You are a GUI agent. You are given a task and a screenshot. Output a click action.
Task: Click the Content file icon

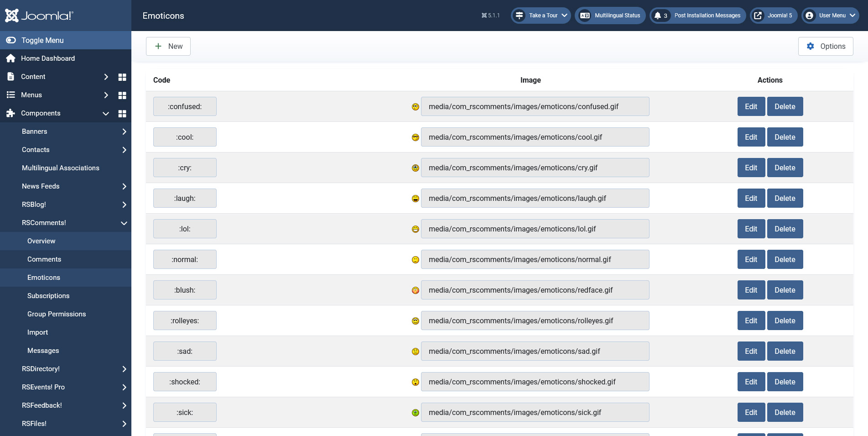tap(10, 77)
